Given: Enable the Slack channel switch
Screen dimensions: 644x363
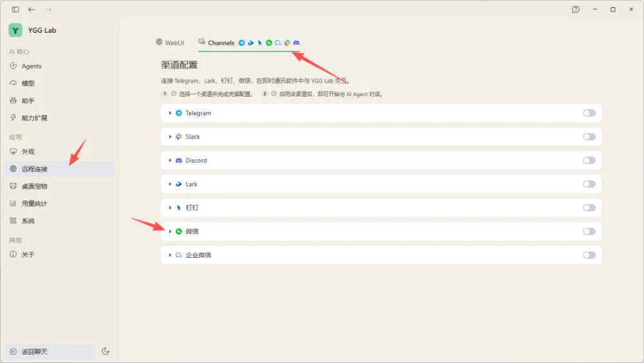Looking at the screenshot, I should 589,137.
